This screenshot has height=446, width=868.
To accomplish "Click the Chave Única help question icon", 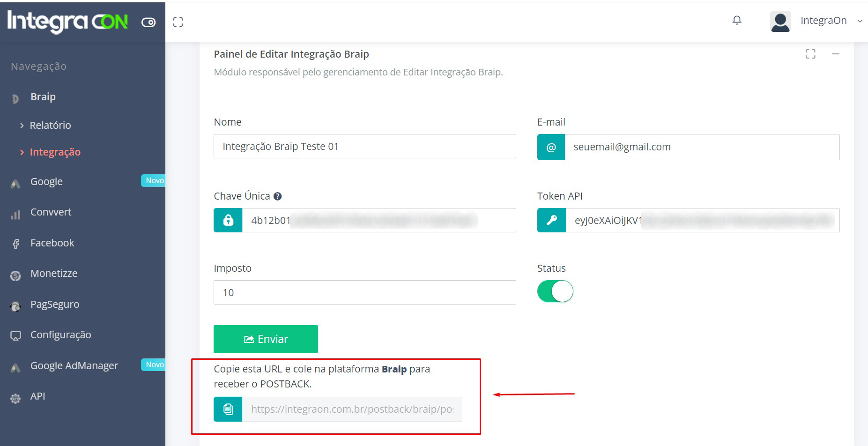I will click(278, 196).
